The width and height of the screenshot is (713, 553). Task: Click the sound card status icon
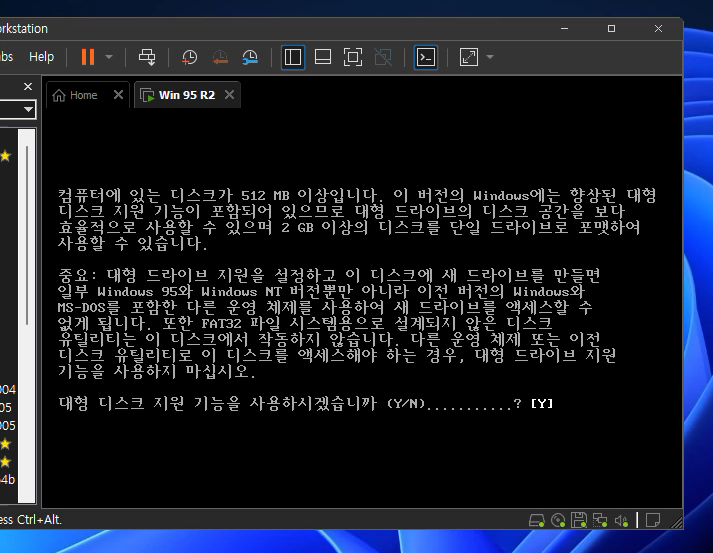(621, 520)
